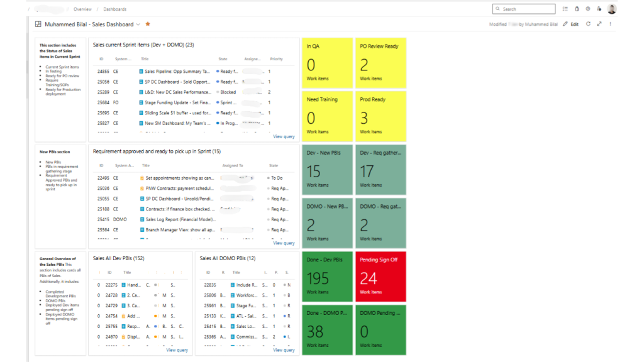The image size is (644, 362).
Task: Expand the Sales Dashboard picker dropdown
Action: 138,25
